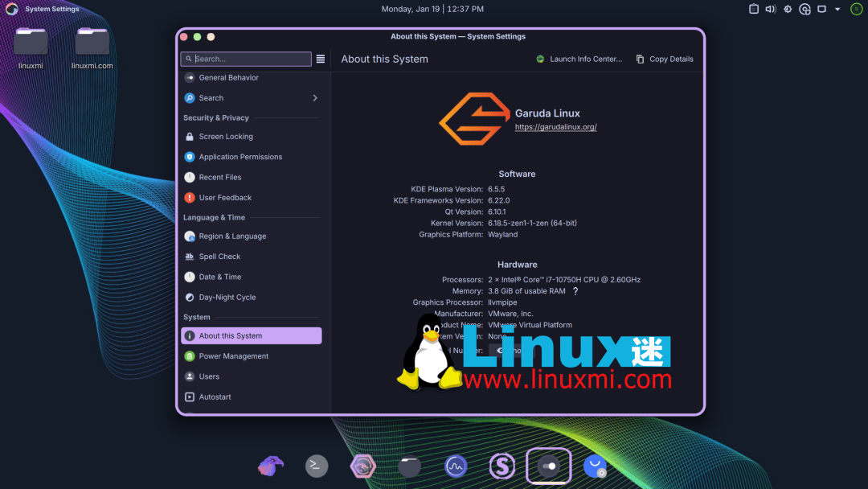Screen dimensions: 868x489
Task: Click the Garuda launcher icon in top panel
Action: (11, 9)
